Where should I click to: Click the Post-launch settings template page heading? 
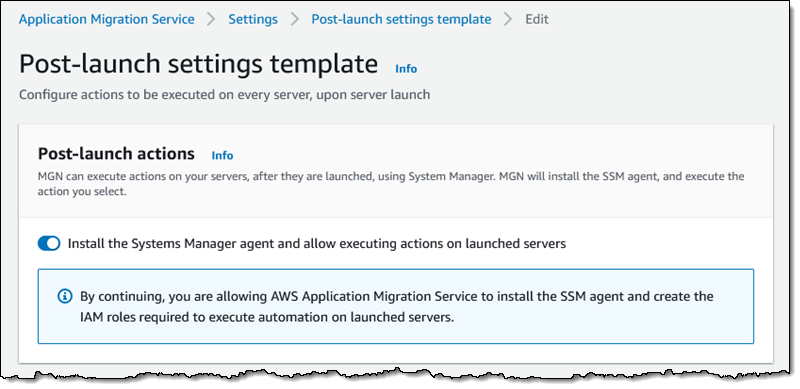(198, 64)
